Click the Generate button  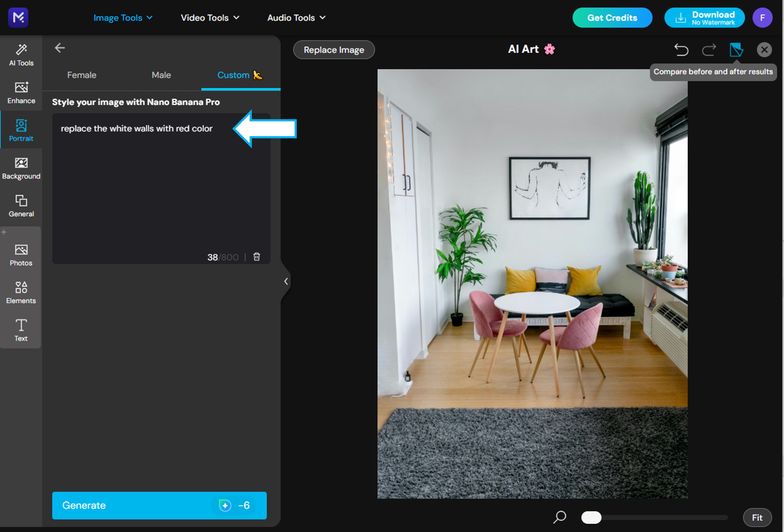[159, 505]
